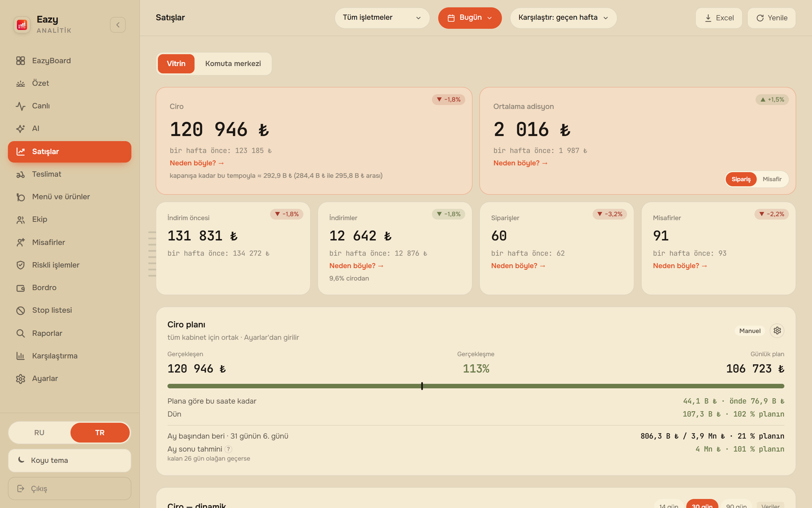
Task: Open the Canlı live view
Action: pyautogui.click(x=69, y=106)
